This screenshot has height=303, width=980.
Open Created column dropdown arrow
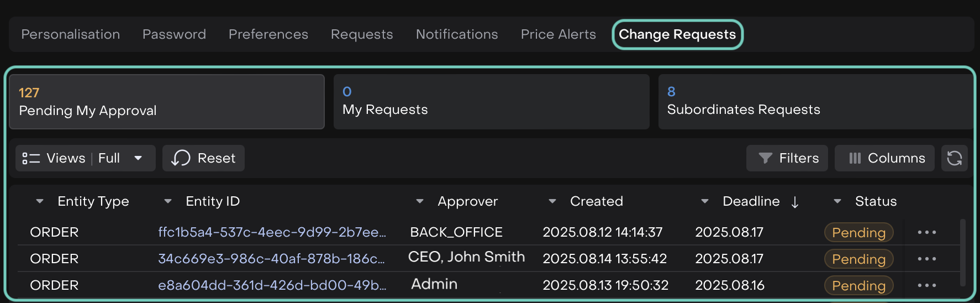552,201
